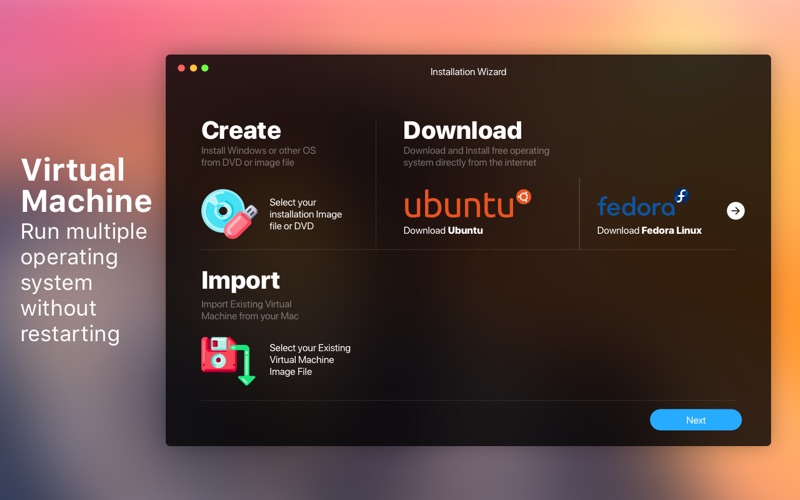
Task: Select the Fedora logo to download
Action: 643,203
